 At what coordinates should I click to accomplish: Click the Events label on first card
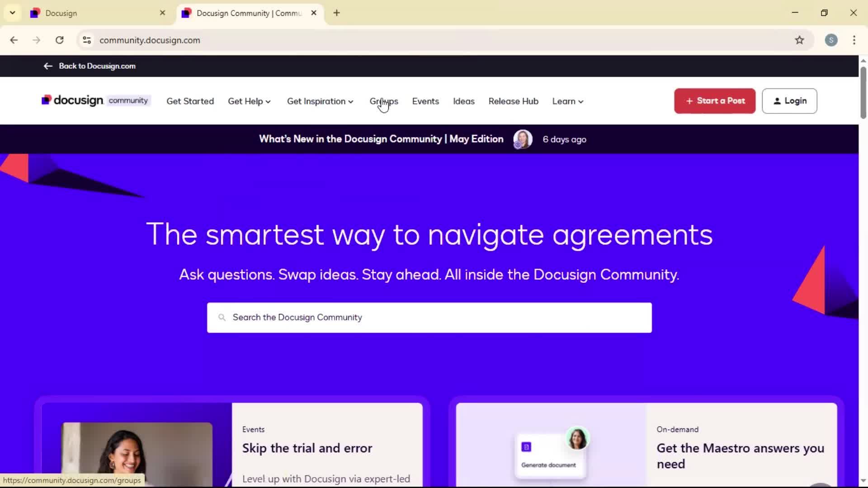pos(253,429)
